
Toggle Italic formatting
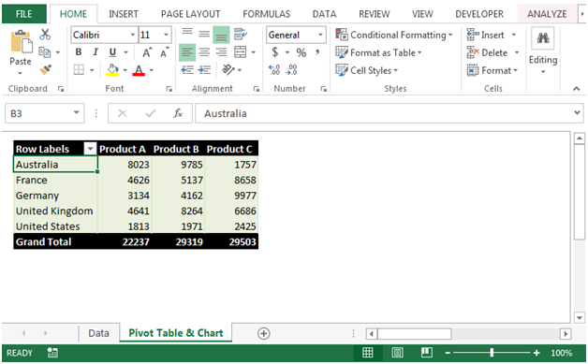(x=96, y=52)
